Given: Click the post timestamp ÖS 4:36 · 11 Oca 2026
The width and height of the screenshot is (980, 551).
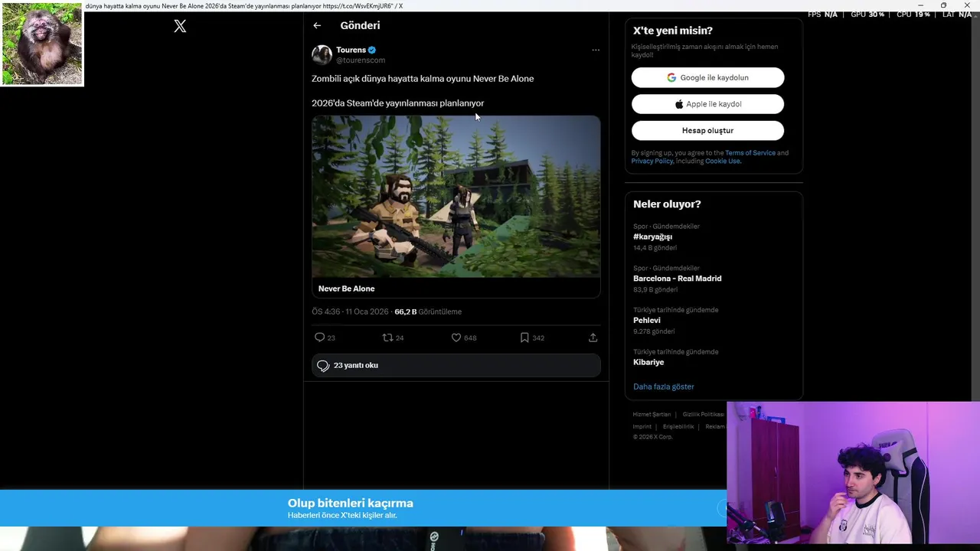Looking at the screenshot, I should [350, 311].
